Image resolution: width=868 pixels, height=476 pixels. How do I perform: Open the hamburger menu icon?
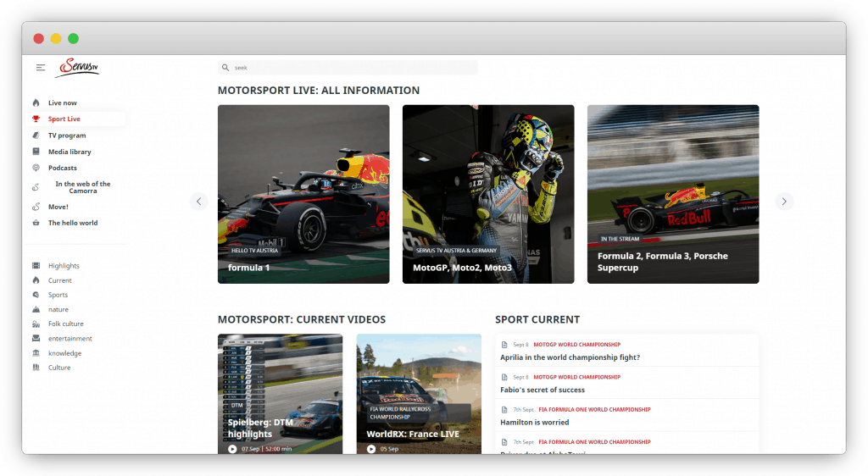[41, 68]
